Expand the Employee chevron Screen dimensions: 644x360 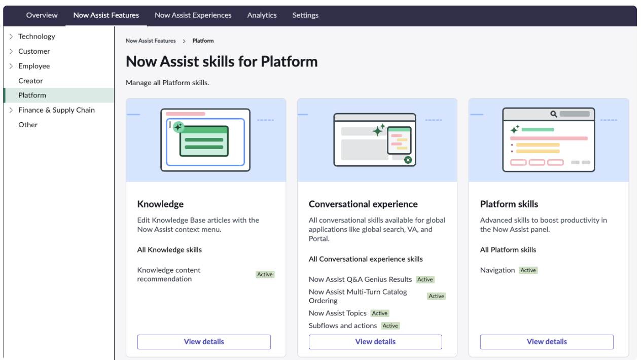11,66
